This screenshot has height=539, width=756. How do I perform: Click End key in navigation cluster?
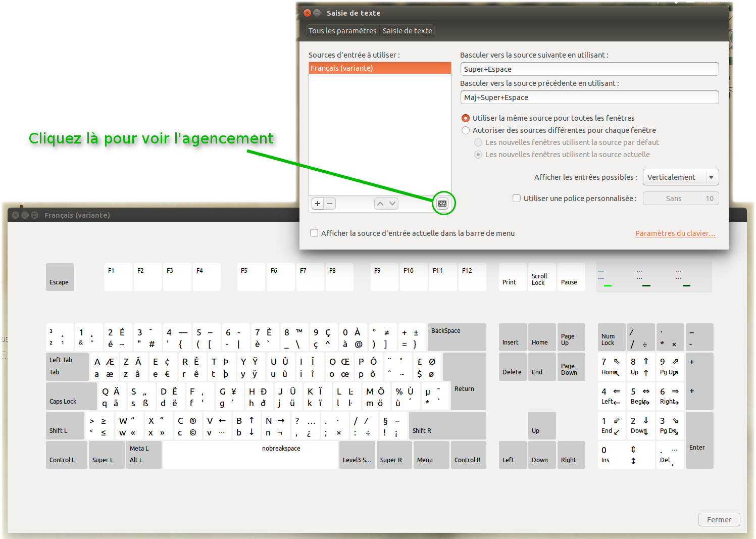[x=542, y=367]
